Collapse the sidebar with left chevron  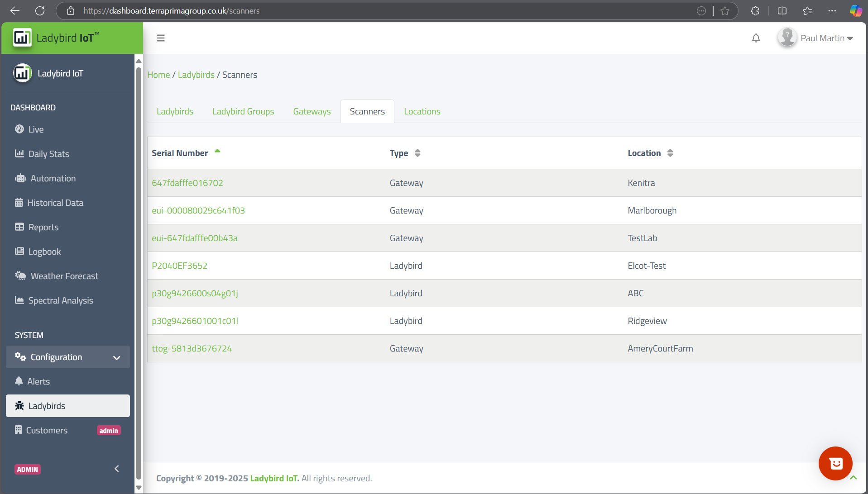[x=117, y=469]
